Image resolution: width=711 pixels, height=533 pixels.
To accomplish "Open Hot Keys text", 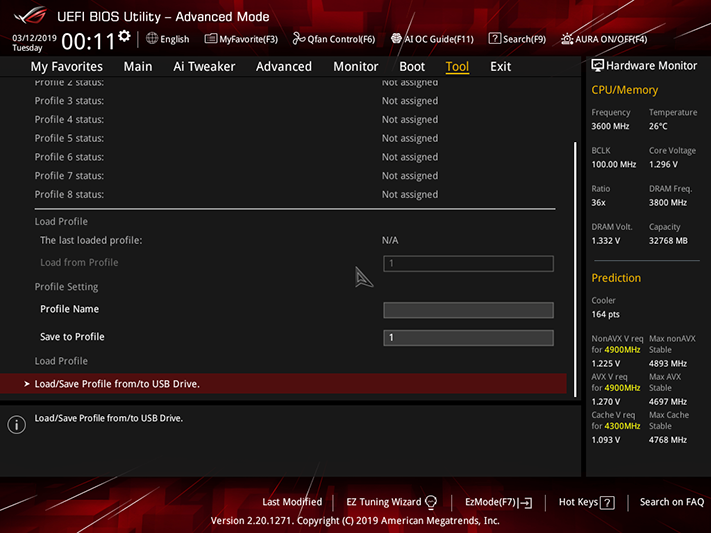I will point(578,502).
